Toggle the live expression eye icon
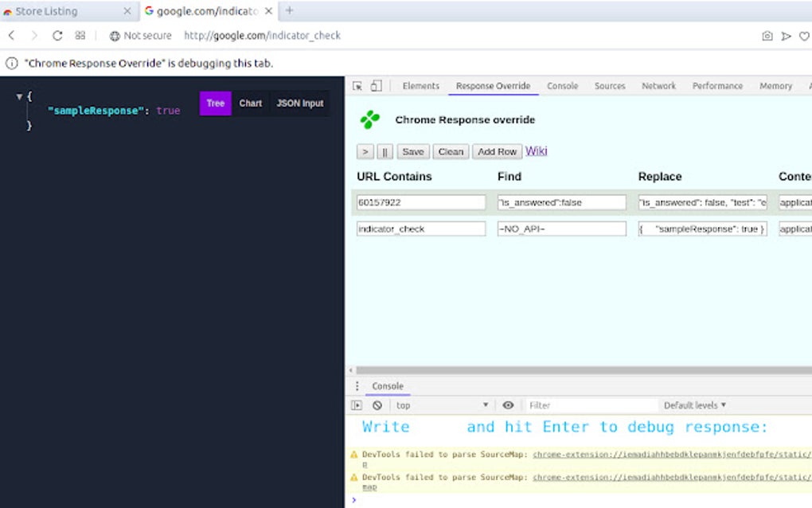 pos(509,404)
